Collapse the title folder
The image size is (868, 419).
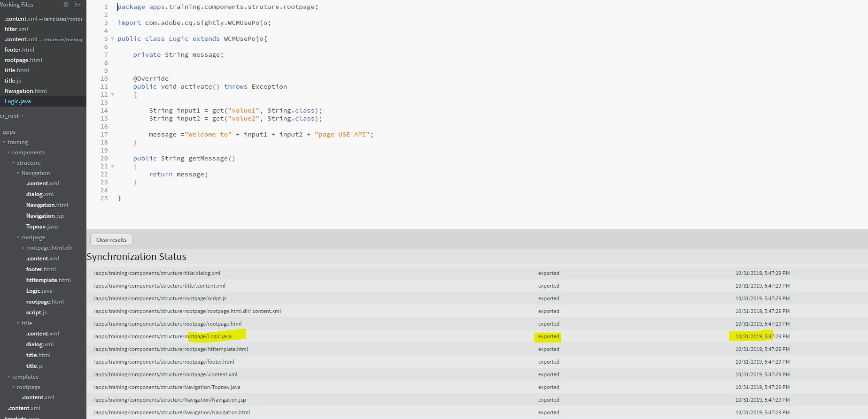[18, 323]
